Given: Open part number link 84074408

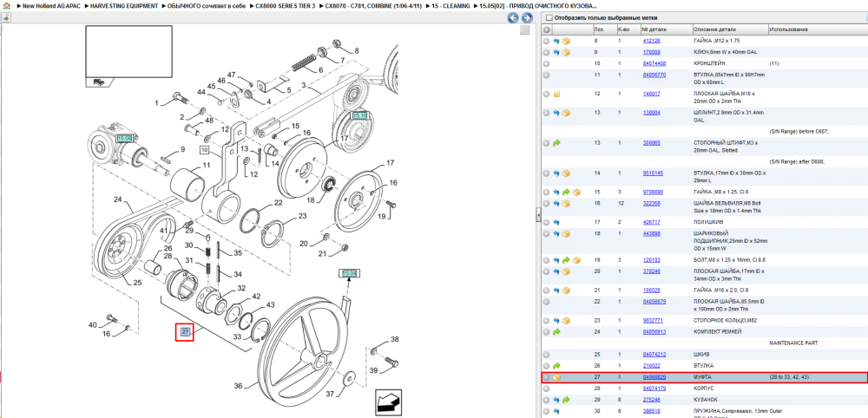Looking at the screenshot, I should point(654,63).
